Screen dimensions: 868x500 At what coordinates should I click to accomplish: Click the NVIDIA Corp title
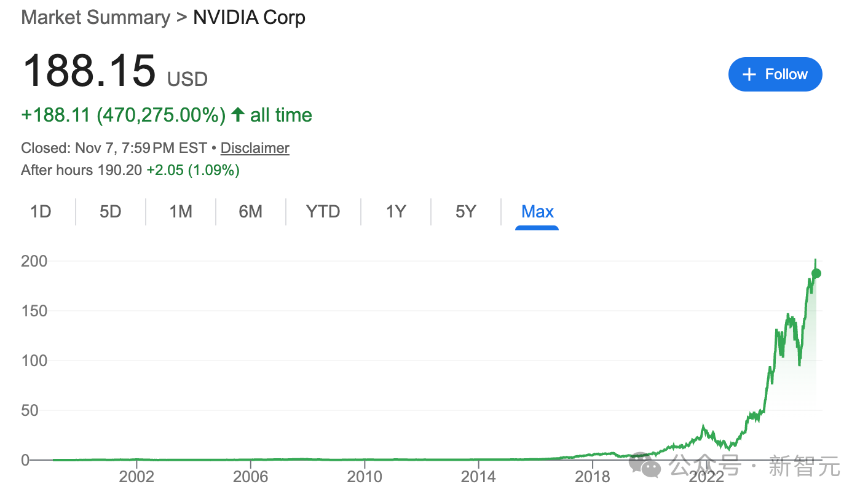click(x=249, y=17)
